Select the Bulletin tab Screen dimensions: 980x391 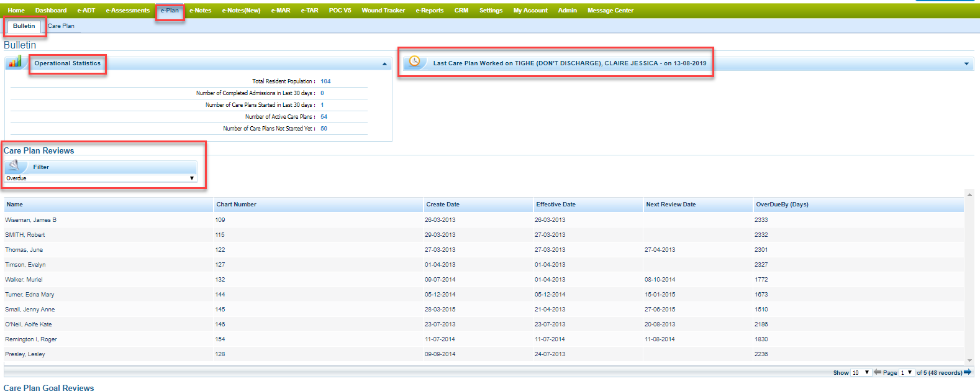(x=24, y=26)
